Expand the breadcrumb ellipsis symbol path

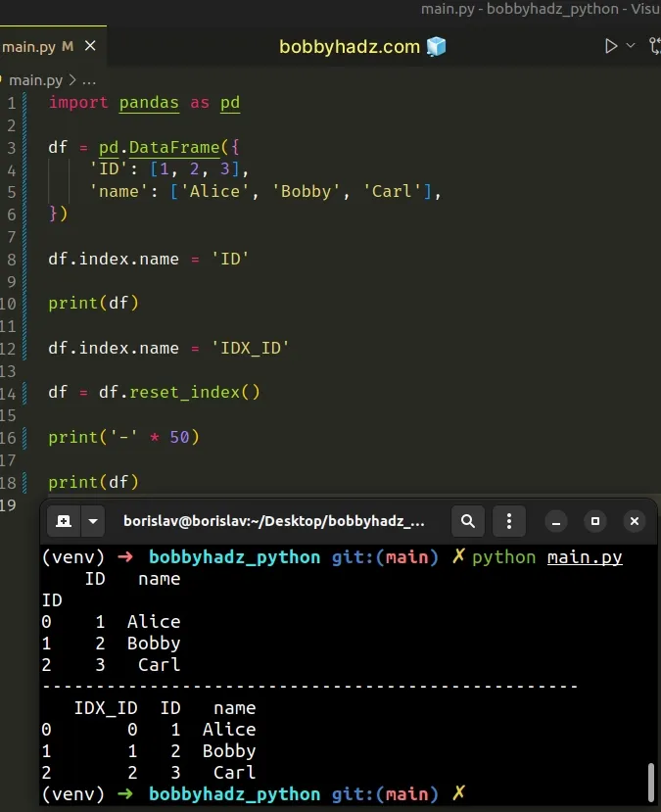click(x=89, y=79)
